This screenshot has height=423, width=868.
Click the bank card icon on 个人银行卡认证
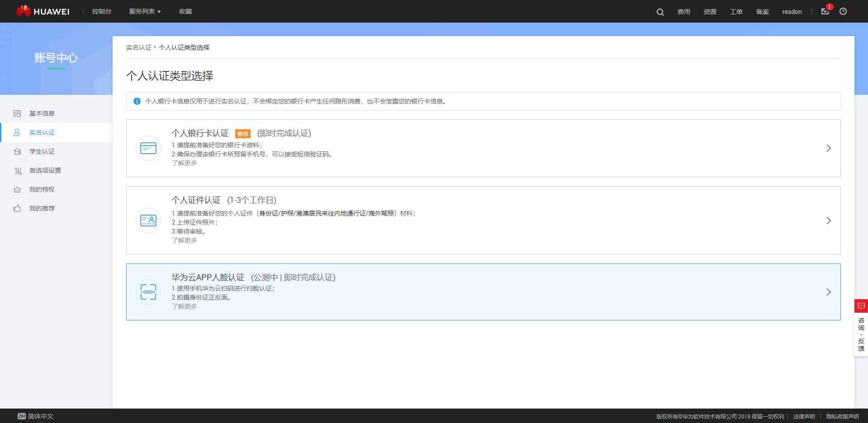click(x=148, y=148)
